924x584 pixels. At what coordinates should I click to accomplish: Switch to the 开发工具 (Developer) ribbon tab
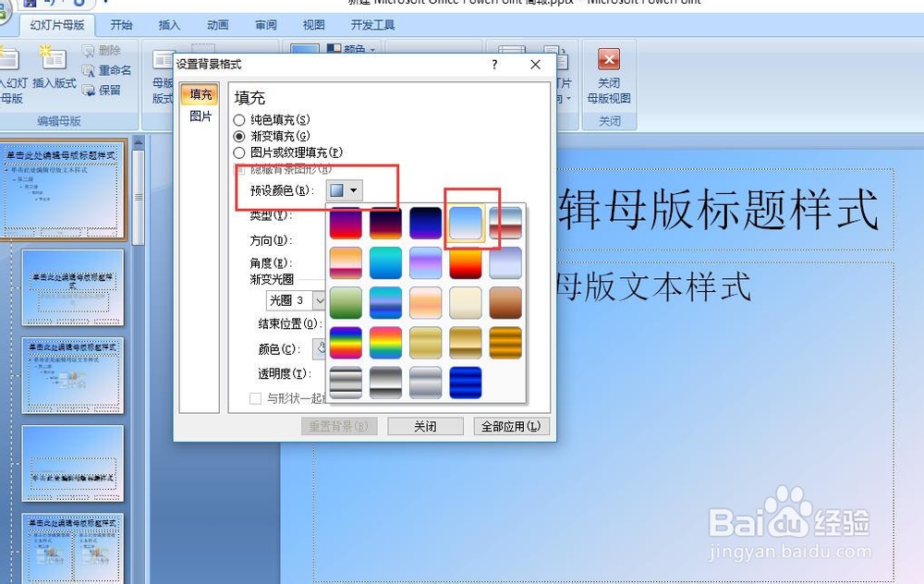point(372,25)
